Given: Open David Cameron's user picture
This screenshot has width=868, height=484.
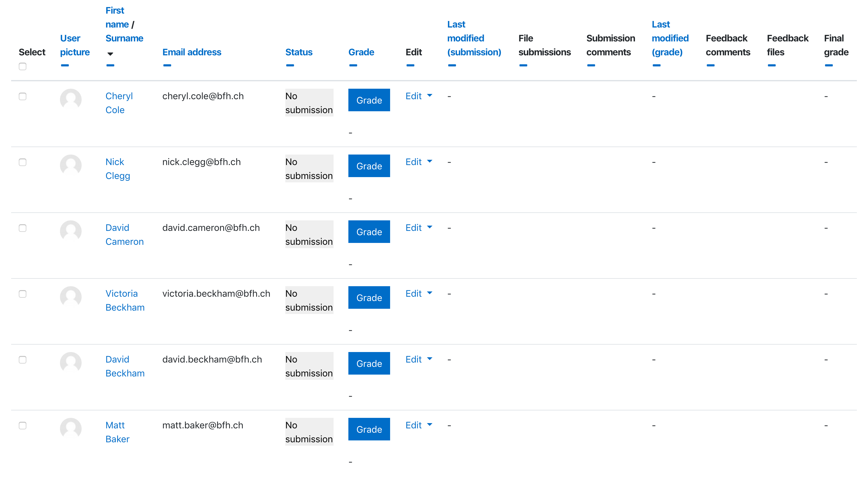Looking at the screenshot, I should tap(71, 231).
